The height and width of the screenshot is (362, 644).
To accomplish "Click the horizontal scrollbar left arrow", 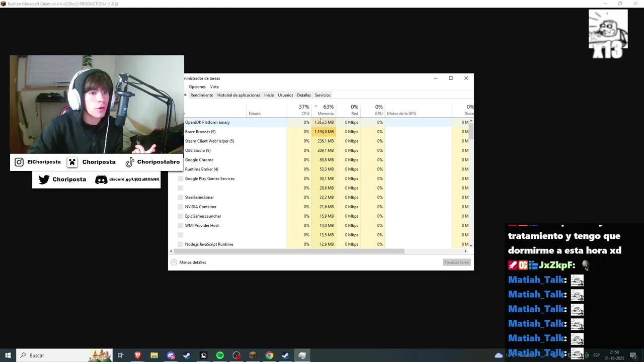I will point(171,251).
